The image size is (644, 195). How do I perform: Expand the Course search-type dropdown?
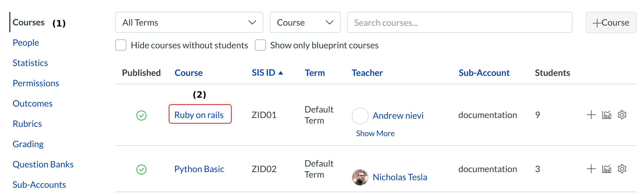click(x=305, y=22)
